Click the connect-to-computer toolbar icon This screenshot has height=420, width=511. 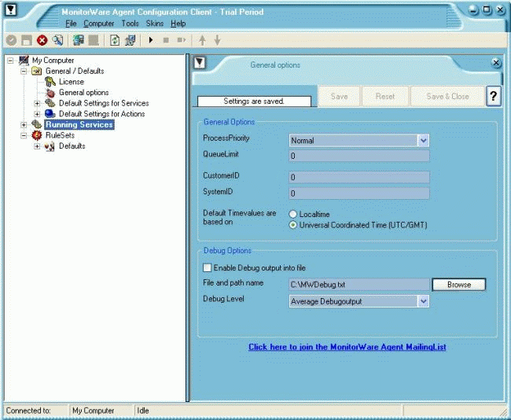coord(78,40)
